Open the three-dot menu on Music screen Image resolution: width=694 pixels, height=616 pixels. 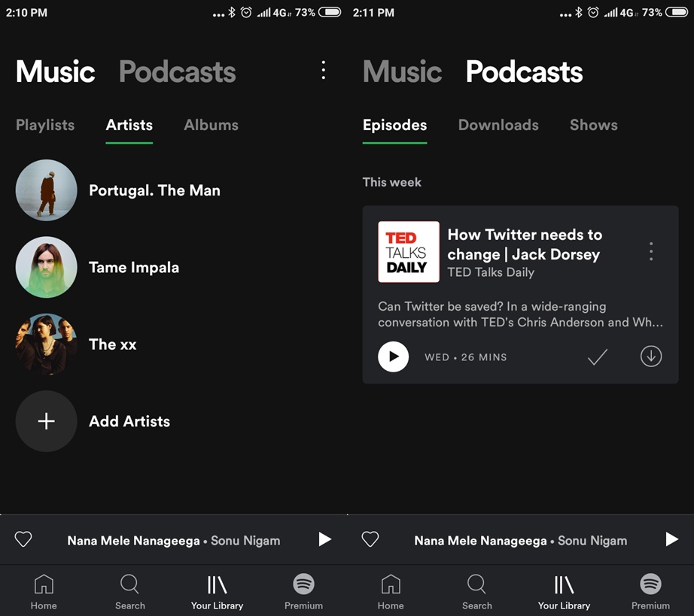[323, 70]
